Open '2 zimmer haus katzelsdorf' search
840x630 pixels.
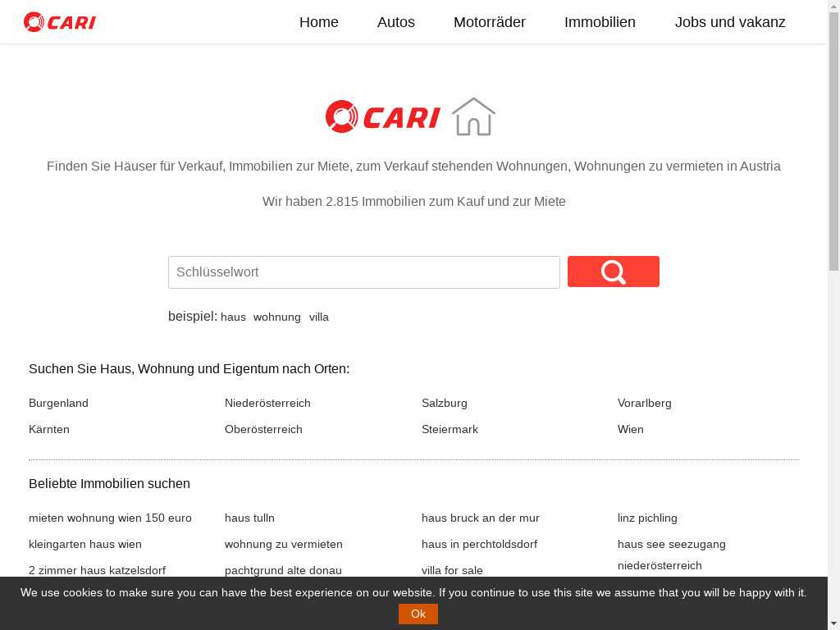98,571
